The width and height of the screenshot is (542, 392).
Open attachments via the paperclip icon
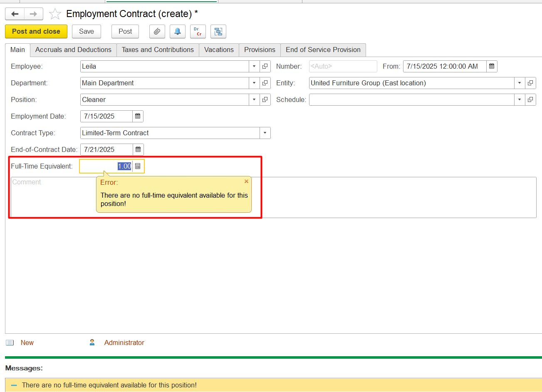(157, 31)
